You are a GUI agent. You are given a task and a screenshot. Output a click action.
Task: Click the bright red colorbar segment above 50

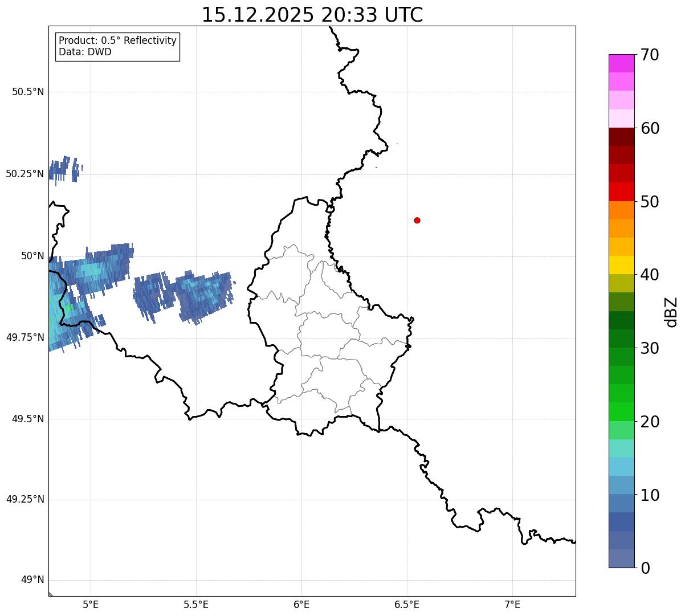pyautogui.click(x=621, y=191)
